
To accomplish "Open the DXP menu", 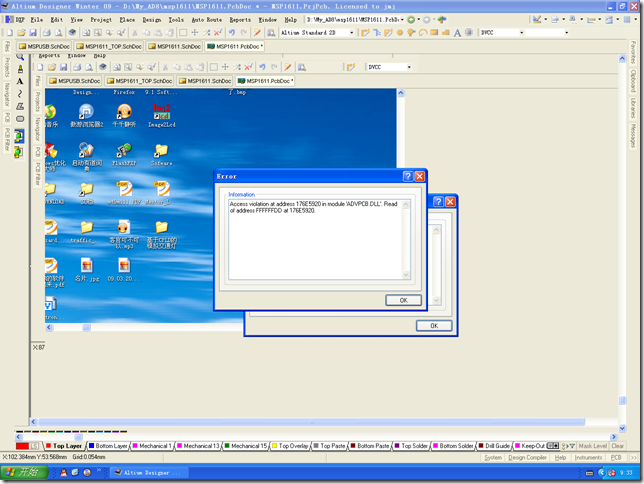I will click(x=16, y=19).
